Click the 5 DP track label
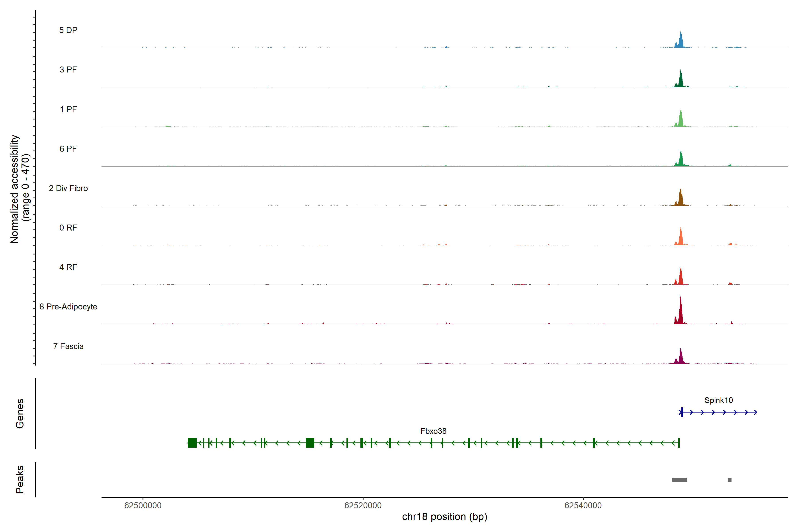Viewport: 798px width, 532px height. (68, 30)
